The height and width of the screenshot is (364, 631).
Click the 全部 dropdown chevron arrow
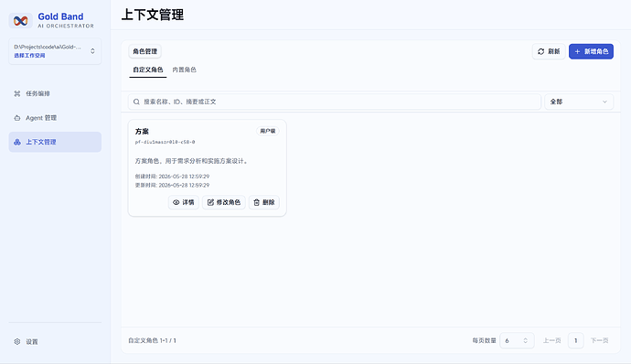pos(604,102)
